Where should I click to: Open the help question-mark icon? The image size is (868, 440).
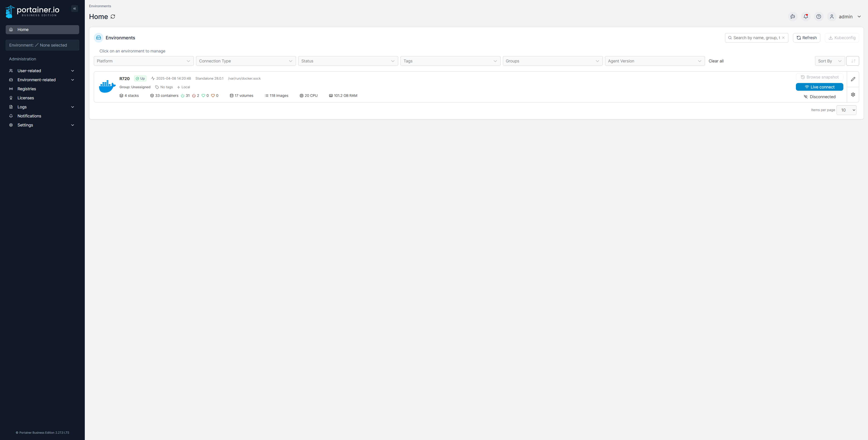click(818, 17)
